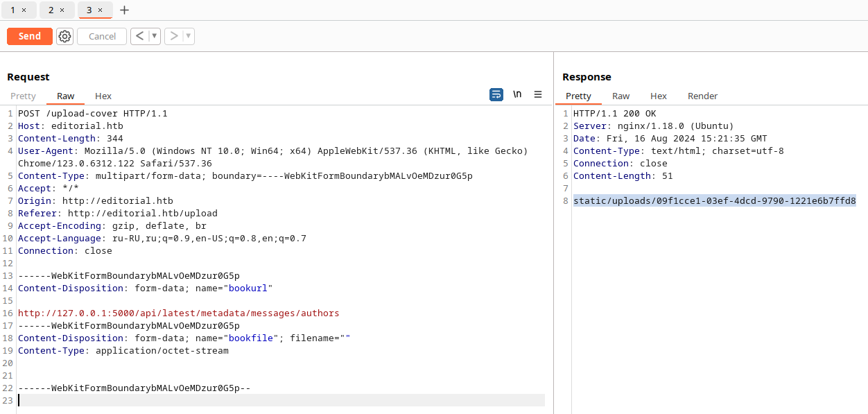Click the Referer header line
The width and height of the screenshot is (868, 414).
pyautogui.click(x=118, y=213)
